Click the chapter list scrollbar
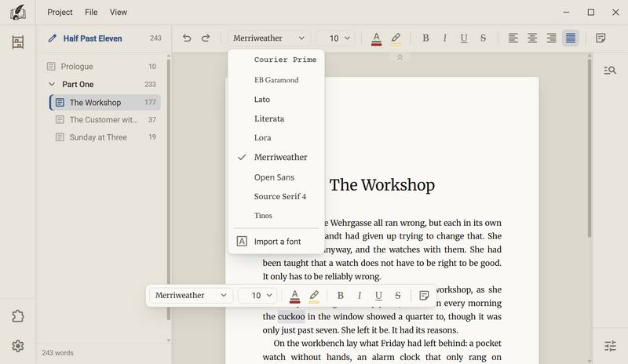The width and height of the screenshot is (628, 364). [x=169, y=188]
